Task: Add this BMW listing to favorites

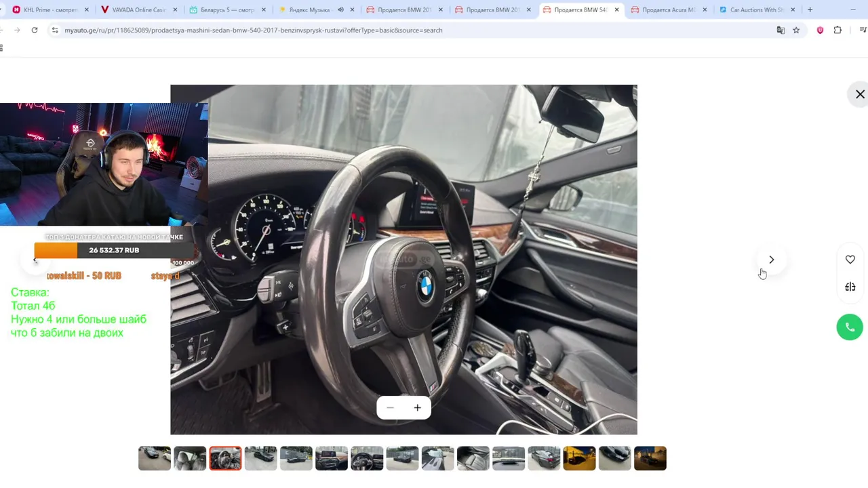Action: click(850, 260)
